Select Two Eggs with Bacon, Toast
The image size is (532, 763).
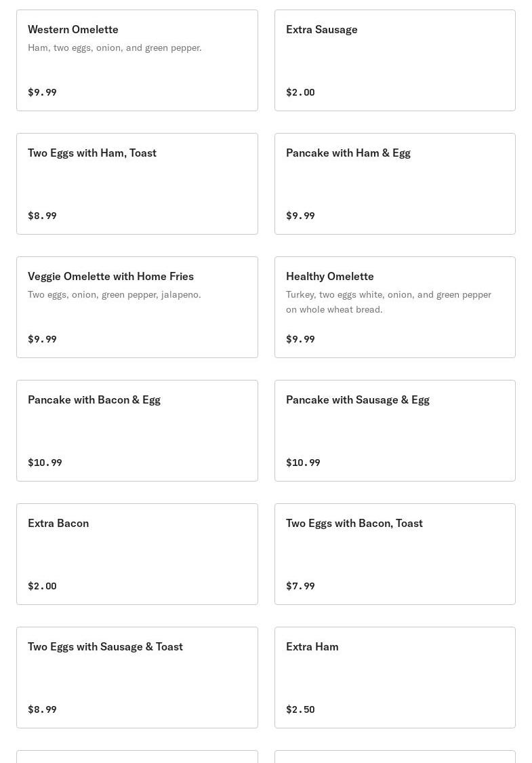394,554
